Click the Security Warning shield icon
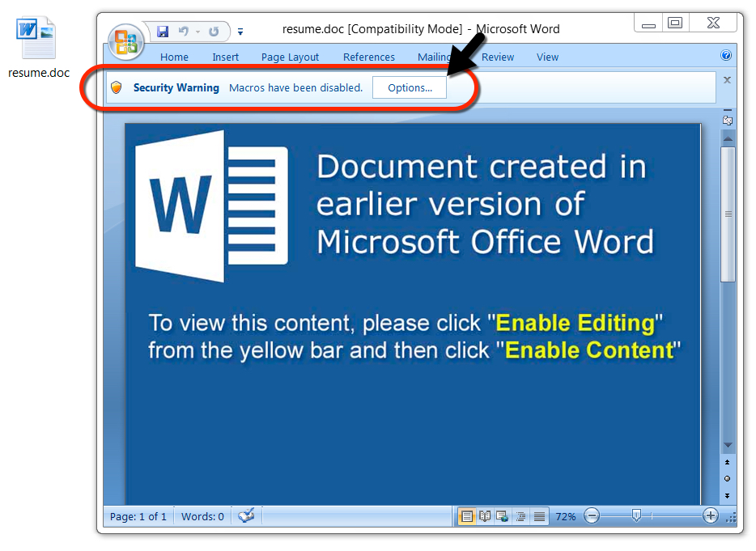The width and height of the screenshot is (756, 551). (x=117, y=87)
